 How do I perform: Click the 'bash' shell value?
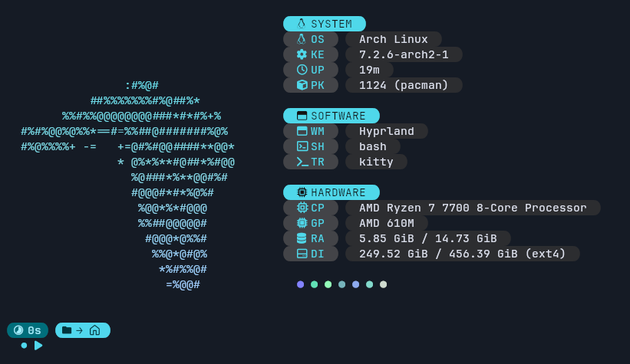(373, 146)
